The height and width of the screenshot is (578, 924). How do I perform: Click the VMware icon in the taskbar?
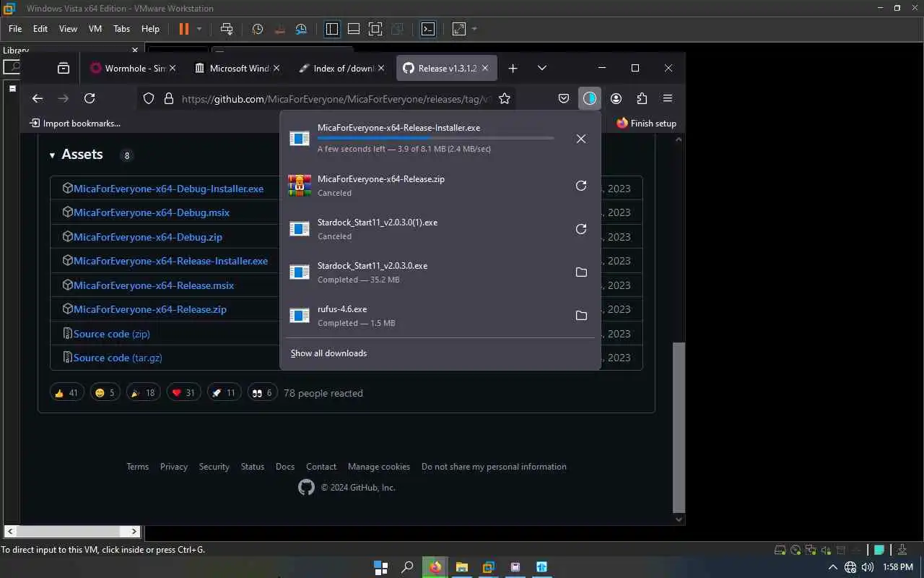click(489, 567)
